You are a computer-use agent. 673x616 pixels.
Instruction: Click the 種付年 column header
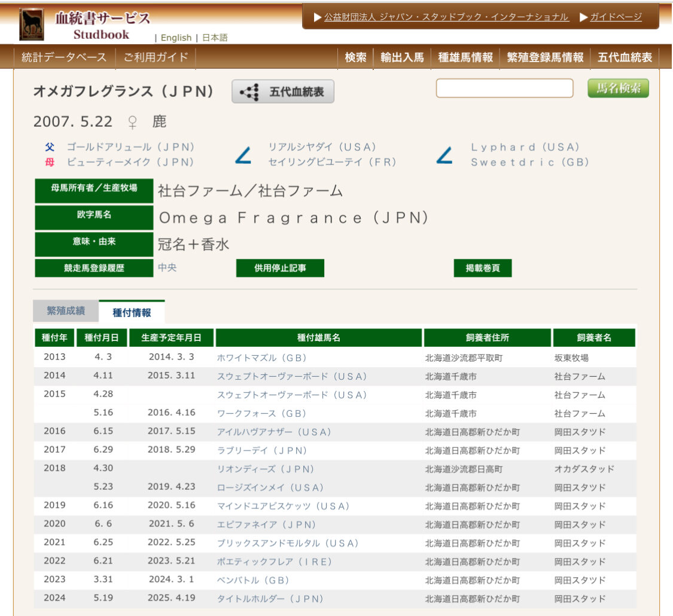54,337
